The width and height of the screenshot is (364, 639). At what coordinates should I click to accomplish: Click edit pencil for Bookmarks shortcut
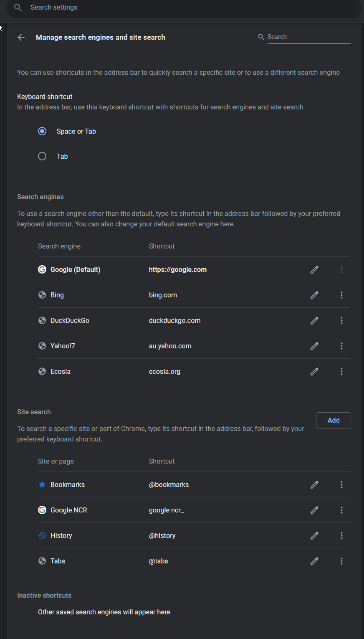point(314,485)
